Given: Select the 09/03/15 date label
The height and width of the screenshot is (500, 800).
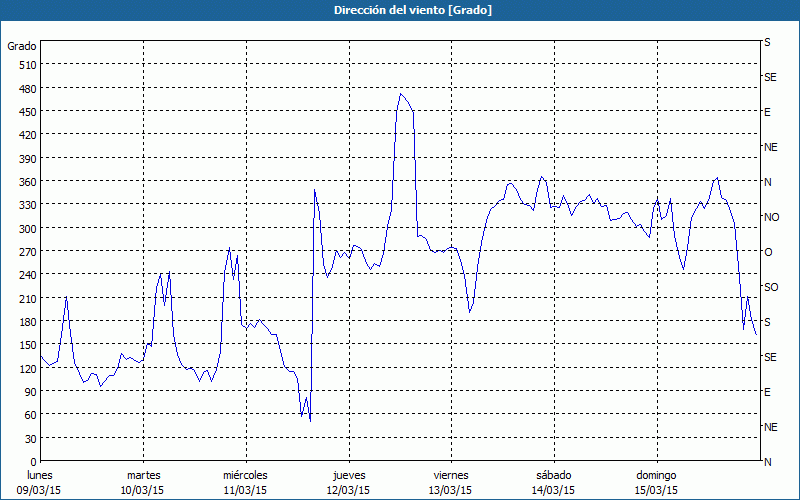Looking at the screenshot, I should click(40, 490).
